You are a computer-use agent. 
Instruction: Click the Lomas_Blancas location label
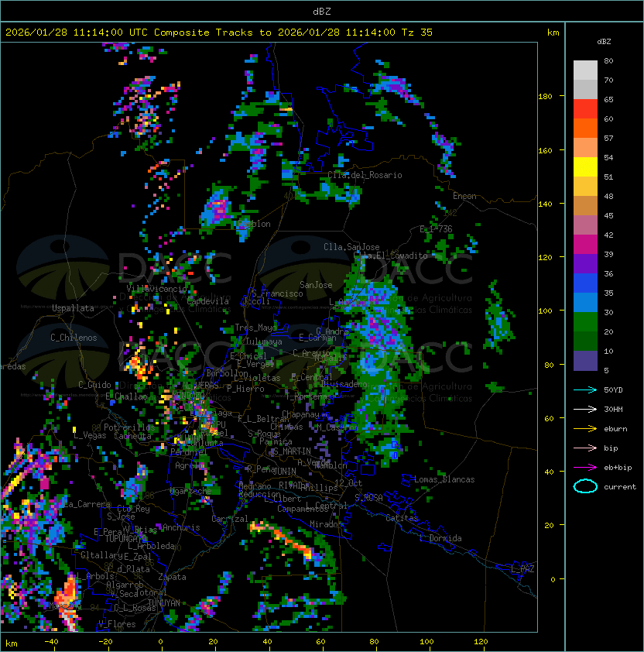coord(444,479)
